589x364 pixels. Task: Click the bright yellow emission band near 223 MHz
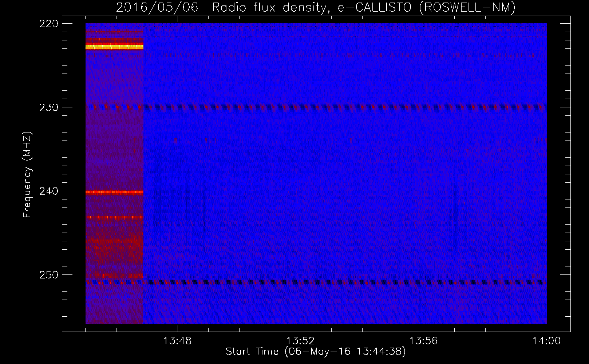pos(114,46)
